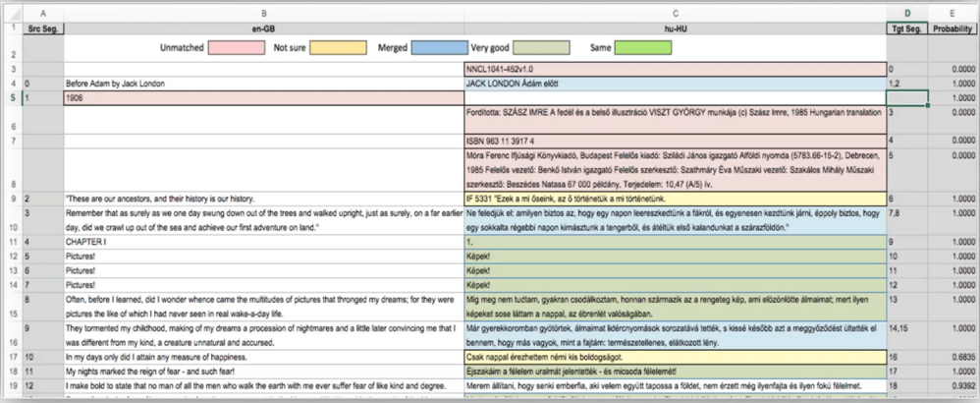Click cell starting 'Often, before I learned'

click(264, 307)
